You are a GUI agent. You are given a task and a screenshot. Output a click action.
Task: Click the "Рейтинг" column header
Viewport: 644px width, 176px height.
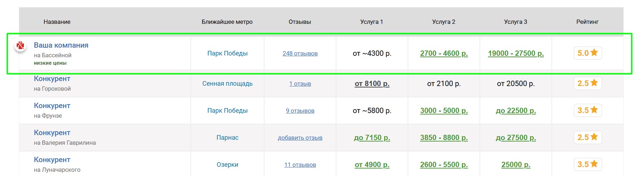tap(587, 22)
